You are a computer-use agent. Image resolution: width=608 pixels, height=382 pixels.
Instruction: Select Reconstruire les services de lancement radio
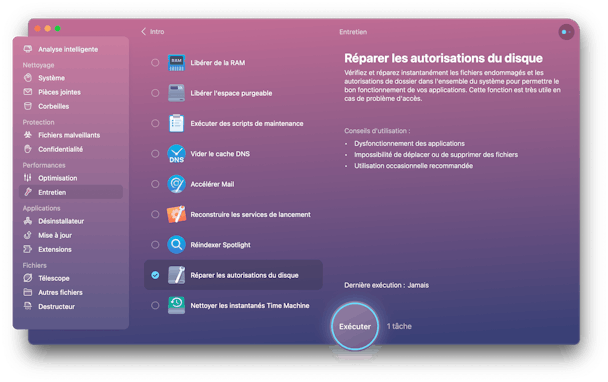[x=155, y=214]
